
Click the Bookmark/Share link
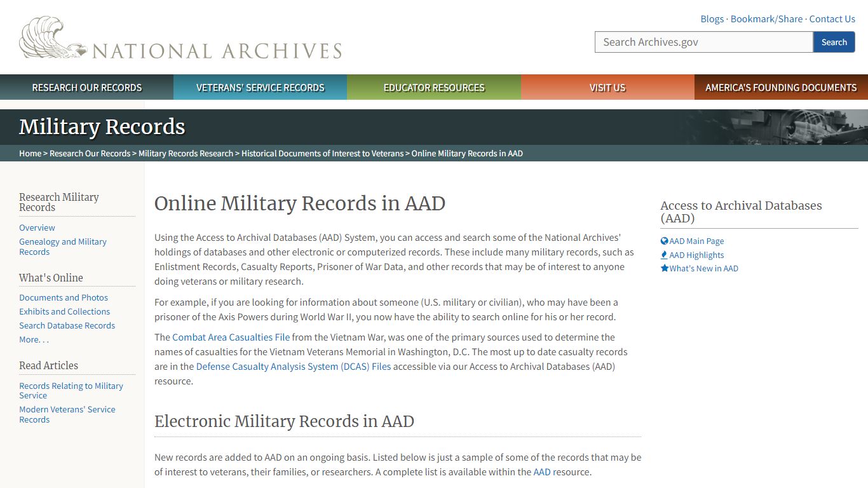[x=766, y=19]
